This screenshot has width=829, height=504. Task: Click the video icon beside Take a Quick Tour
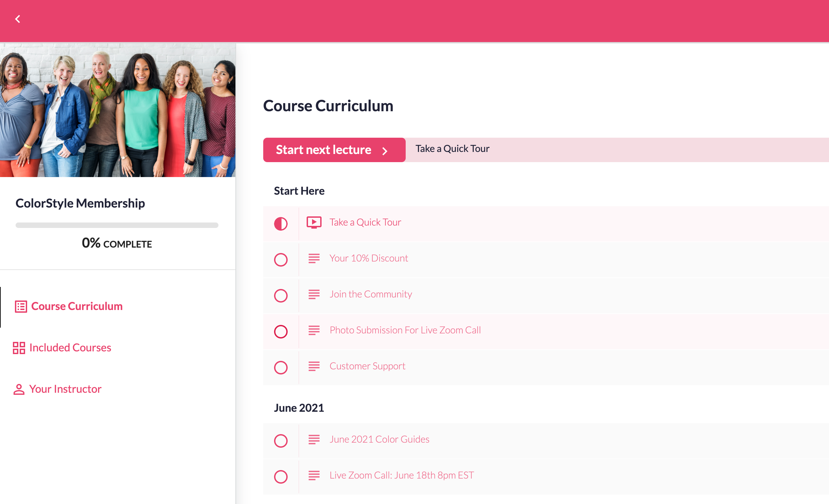pyautogui.click(x=314, y=222)
